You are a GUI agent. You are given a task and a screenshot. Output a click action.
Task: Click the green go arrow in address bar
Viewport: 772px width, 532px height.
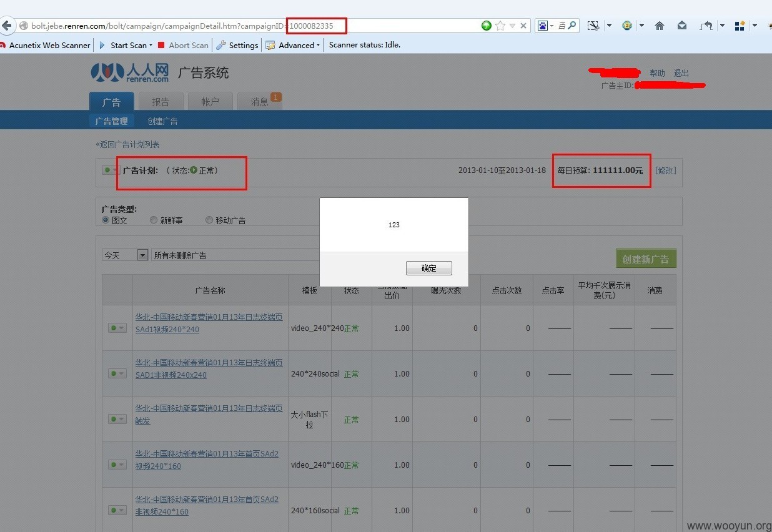pyautogui.click(x=487, y=26)
